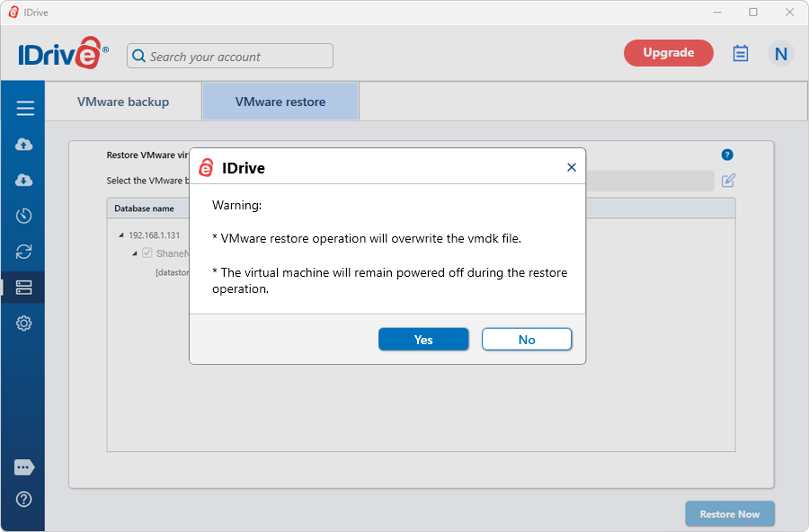Select the [datastor tree entry

[x=173, y=272]
